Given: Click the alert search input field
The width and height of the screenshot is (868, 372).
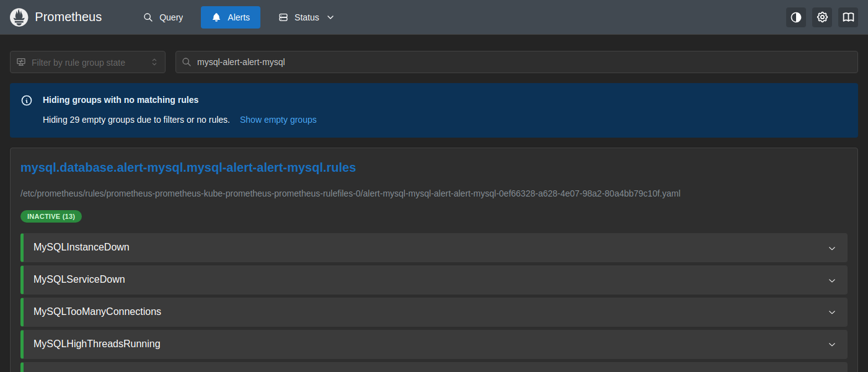Looking at the screenshot, I should tap(516, 62).
